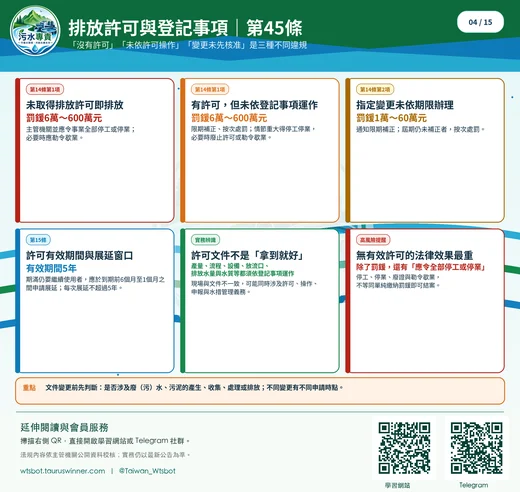
Task: Click the 04 / 15 page indicator
Action: (x=480, y=22)
